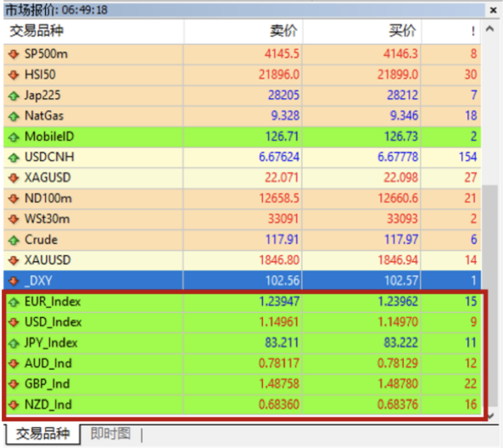The width and height of the screenshot is (503, 448).
Task: Click the down arrow icon beside GBP_Ind
Action: click(x=14, y=384)
